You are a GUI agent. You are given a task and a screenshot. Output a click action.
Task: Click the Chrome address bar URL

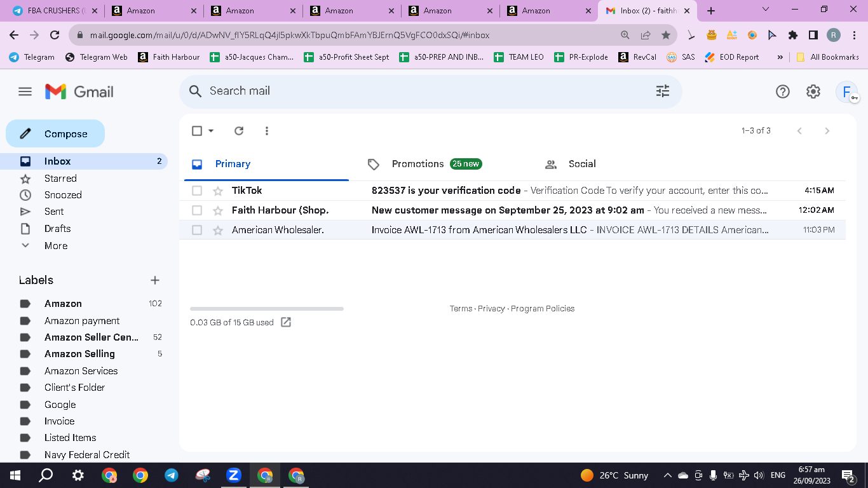[290, 36]
